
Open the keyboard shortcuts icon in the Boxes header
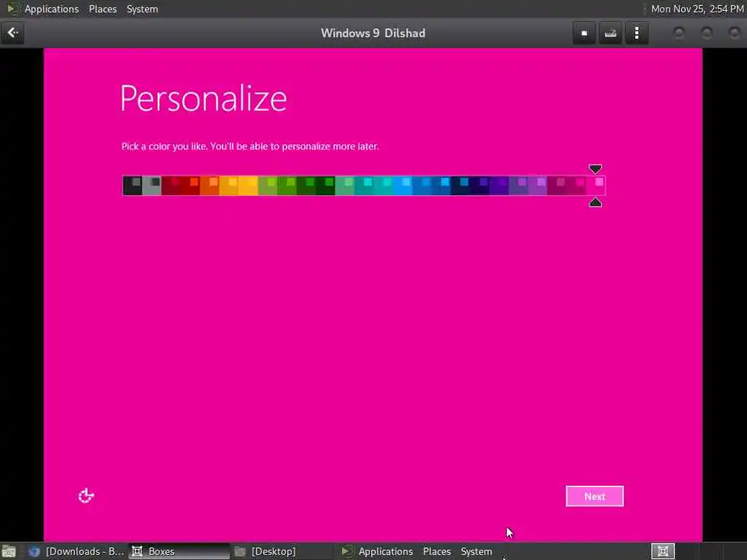coord(611,33)
